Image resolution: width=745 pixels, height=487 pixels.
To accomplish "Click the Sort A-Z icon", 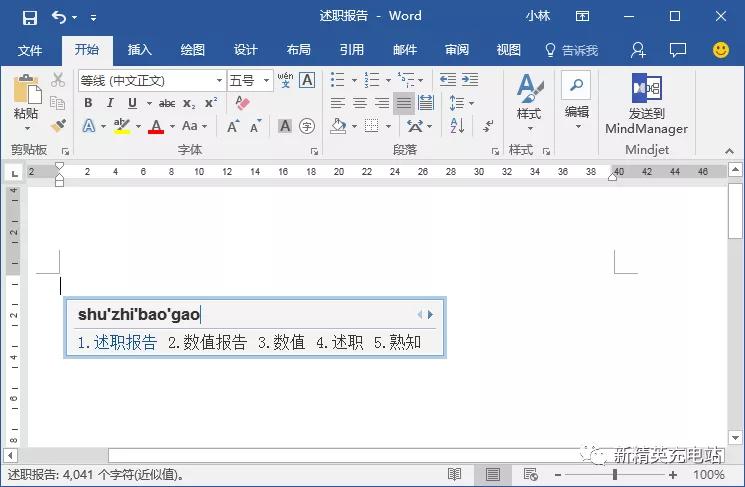I will pyautogui.click(x=457, y=125).
